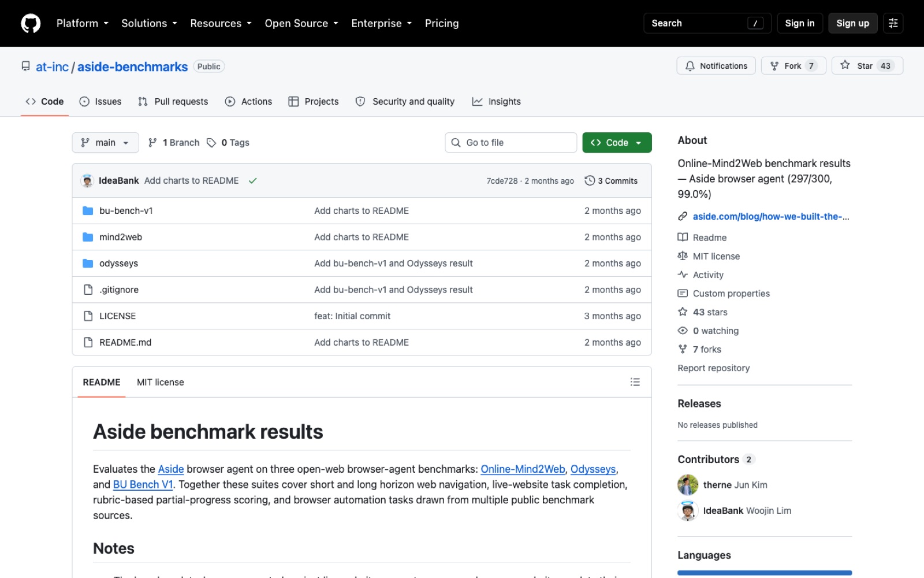View the 3 Commits history

611,181
